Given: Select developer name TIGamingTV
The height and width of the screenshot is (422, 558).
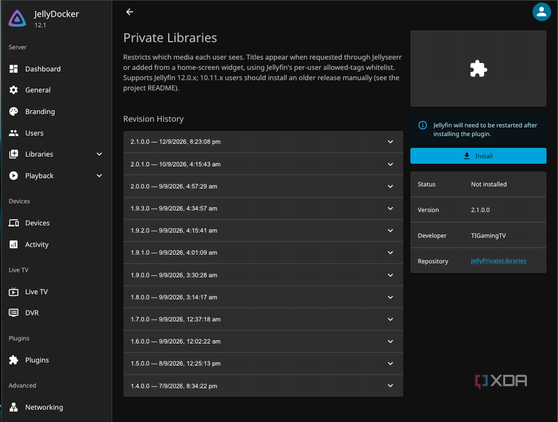Looking at the screenshot, I should [488, 236].
